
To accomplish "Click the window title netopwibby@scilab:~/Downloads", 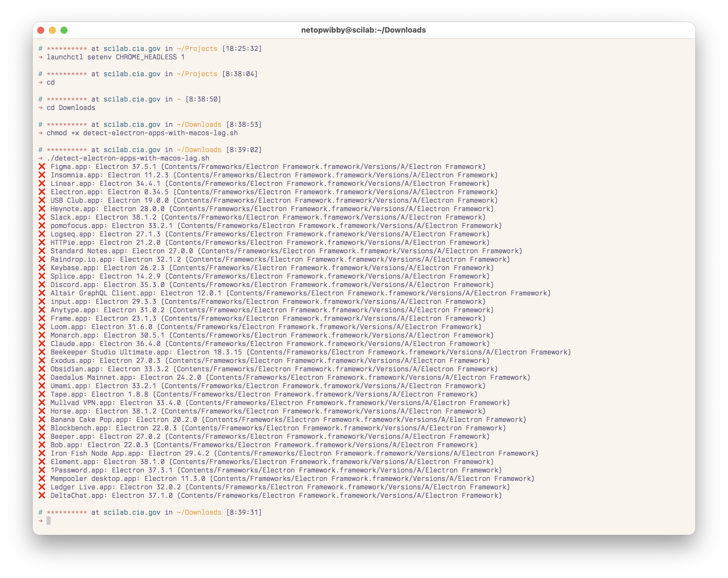I will click(x=363, y=30).
